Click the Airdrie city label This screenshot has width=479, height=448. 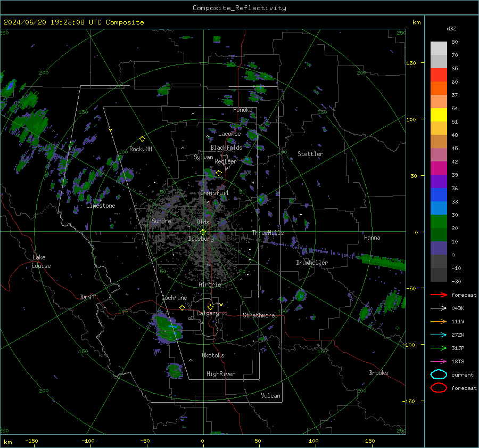[210, 284]
